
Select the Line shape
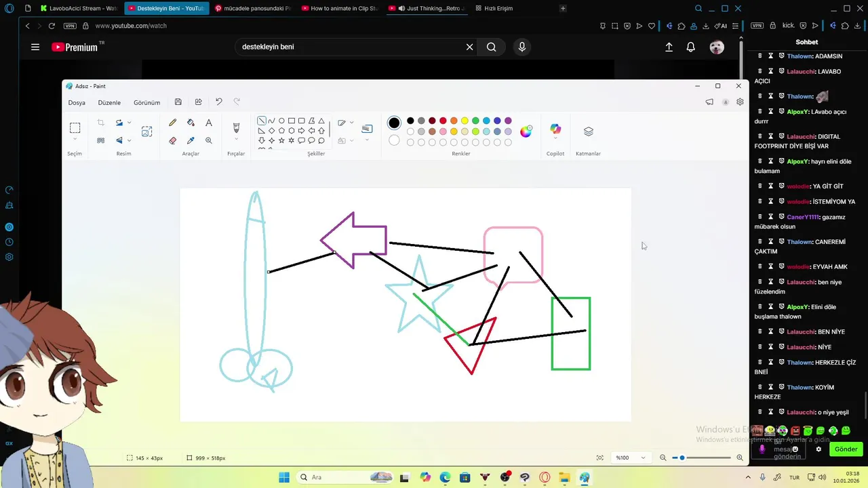point(262,121)
